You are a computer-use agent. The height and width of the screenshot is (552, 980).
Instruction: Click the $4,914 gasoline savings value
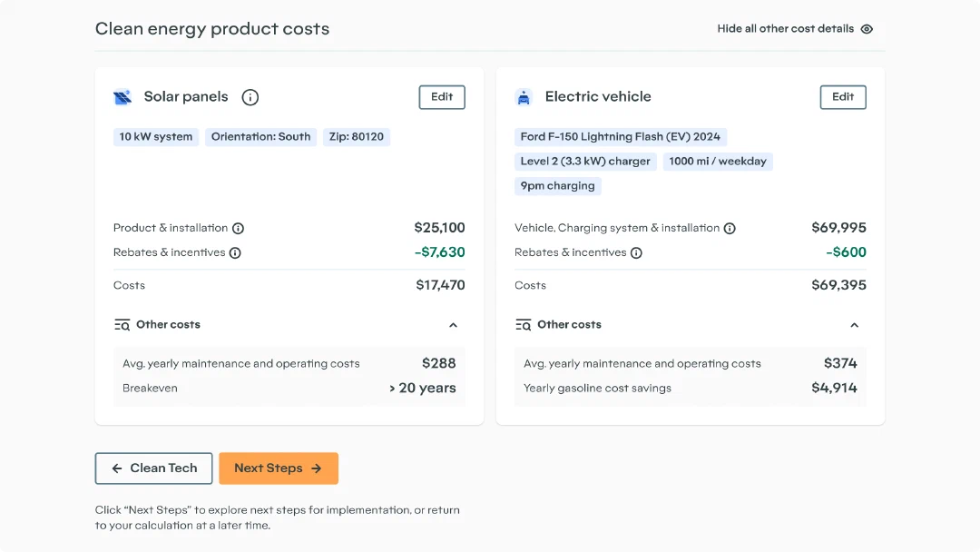835,388
